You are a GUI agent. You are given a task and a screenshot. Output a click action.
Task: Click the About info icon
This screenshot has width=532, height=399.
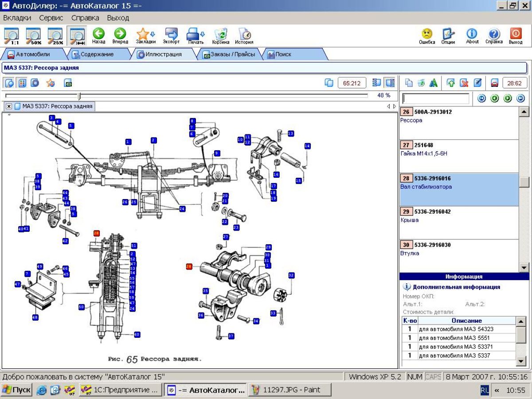point(472,36)
